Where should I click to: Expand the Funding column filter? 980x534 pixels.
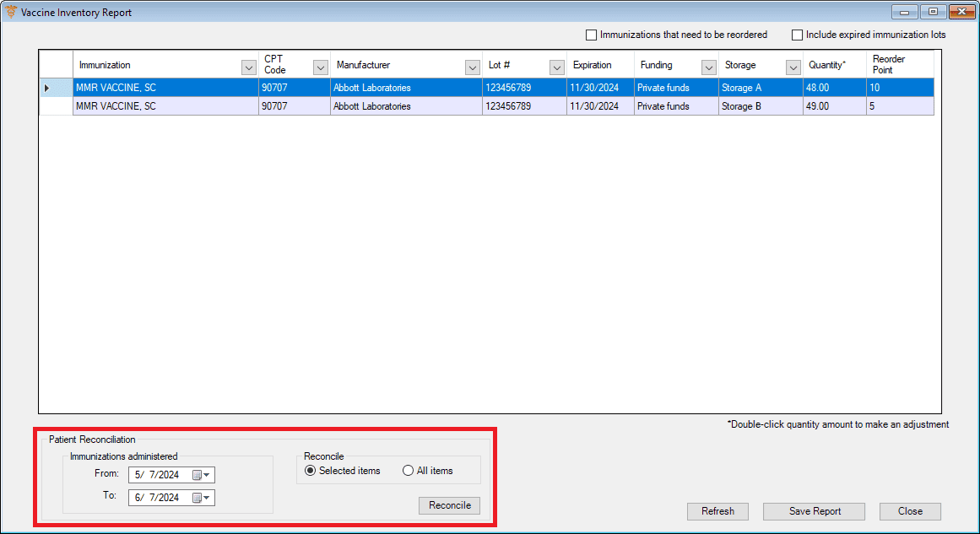tap(709, 67)
